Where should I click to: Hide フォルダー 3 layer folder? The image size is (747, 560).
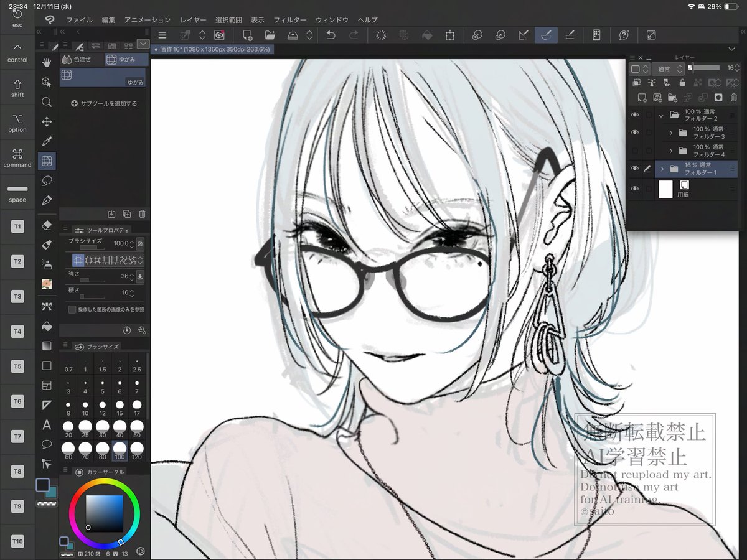[635, 133]
